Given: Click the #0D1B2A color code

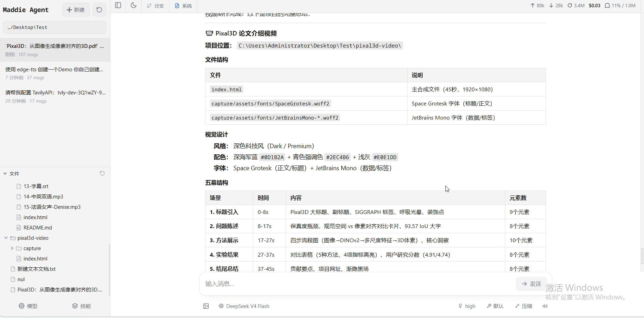Looking at the screenshot, I should point(272,157).
